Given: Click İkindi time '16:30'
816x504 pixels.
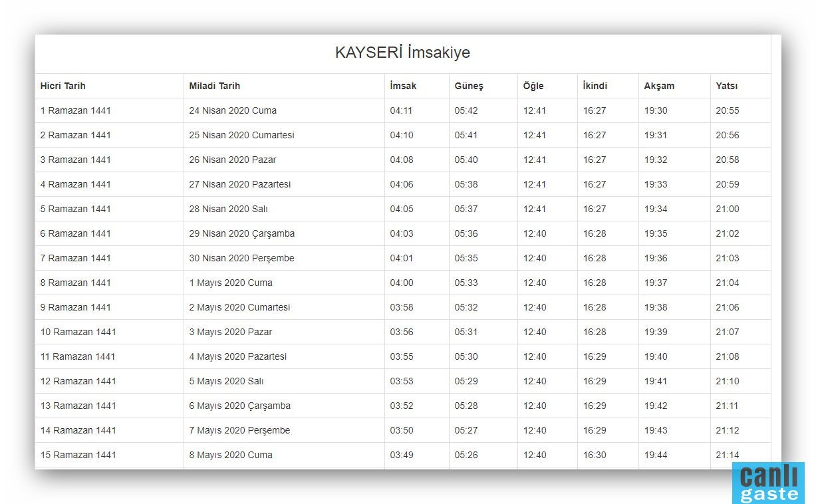Looking at the screenshot, I should [595, 455].
